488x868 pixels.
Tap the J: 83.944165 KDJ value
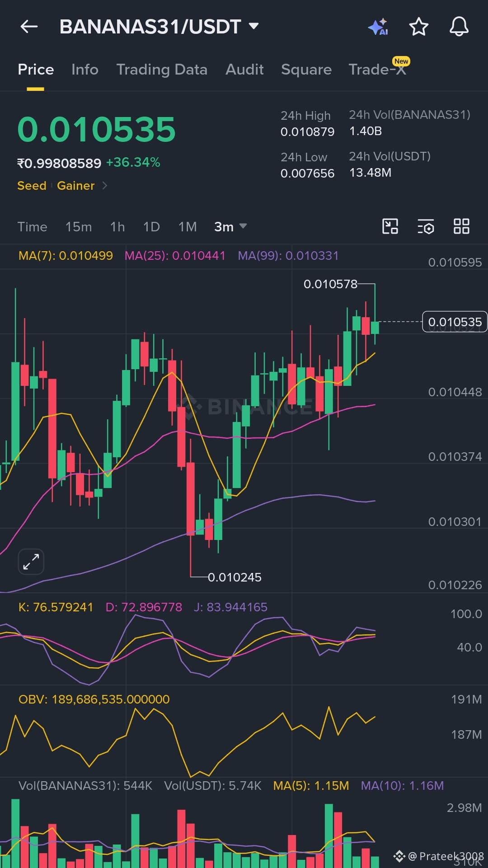tap(230, 607)
